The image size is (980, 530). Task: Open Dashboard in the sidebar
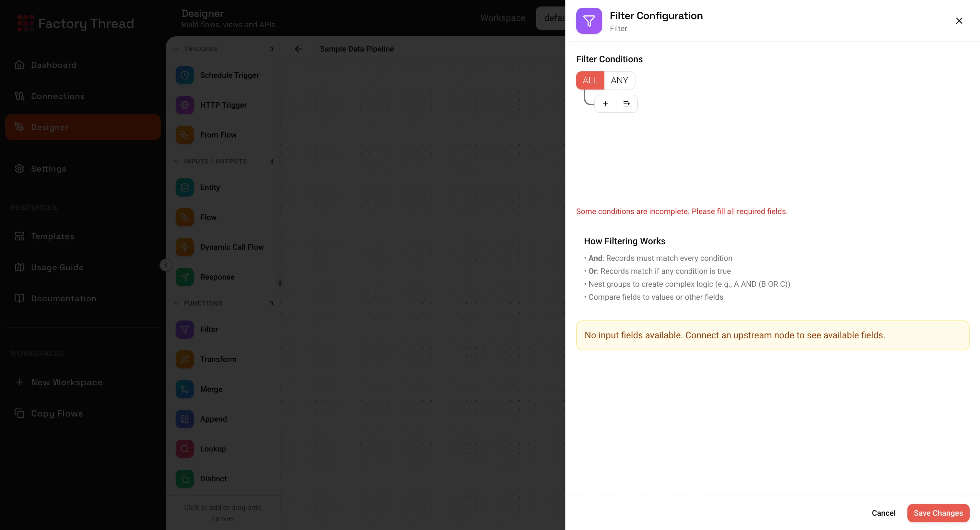point(54,65)
